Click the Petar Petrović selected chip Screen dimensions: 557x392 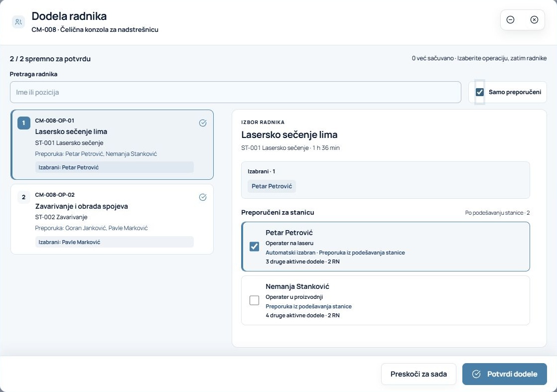click(272, 186)
